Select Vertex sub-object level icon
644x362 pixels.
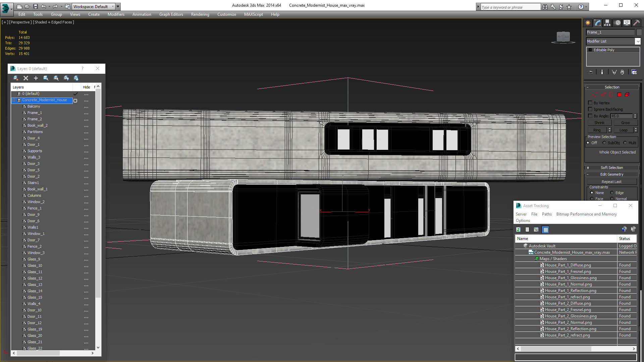click(x=595, y=95)
